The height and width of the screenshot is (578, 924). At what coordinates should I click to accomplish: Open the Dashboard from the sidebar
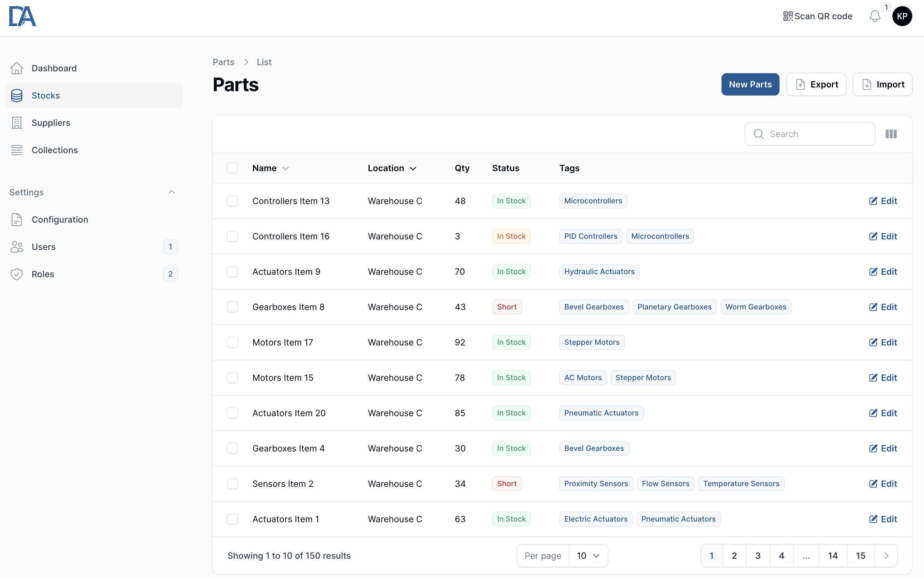pyautogui.click(x=54, y=68)
